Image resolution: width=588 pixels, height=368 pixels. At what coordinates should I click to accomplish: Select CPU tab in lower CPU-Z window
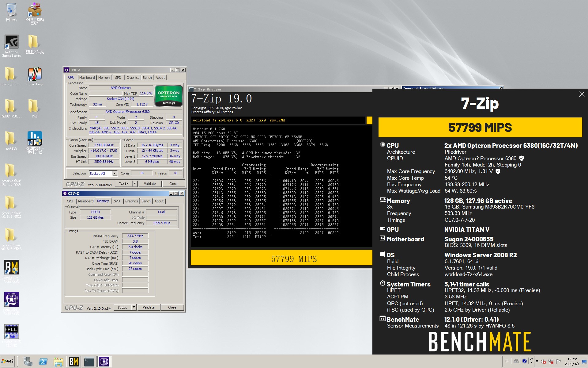pos(70,201)
